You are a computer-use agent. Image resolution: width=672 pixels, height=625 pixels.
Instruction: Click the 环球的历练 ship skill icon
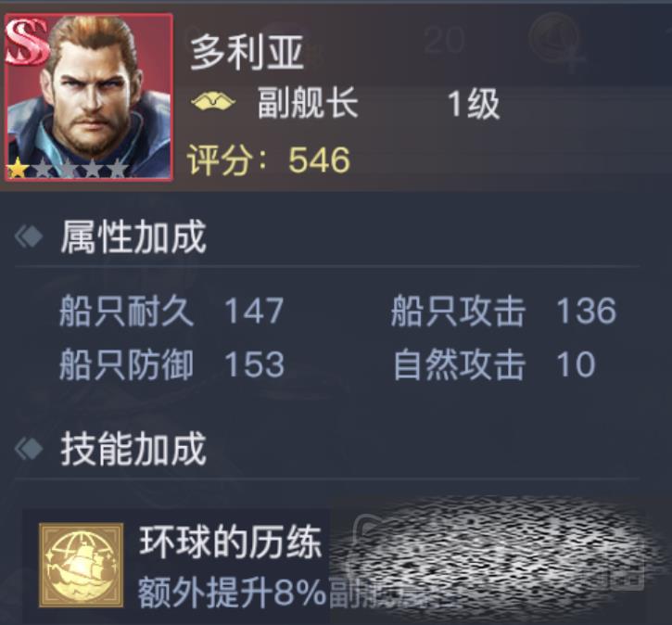(x=81, y=565)
